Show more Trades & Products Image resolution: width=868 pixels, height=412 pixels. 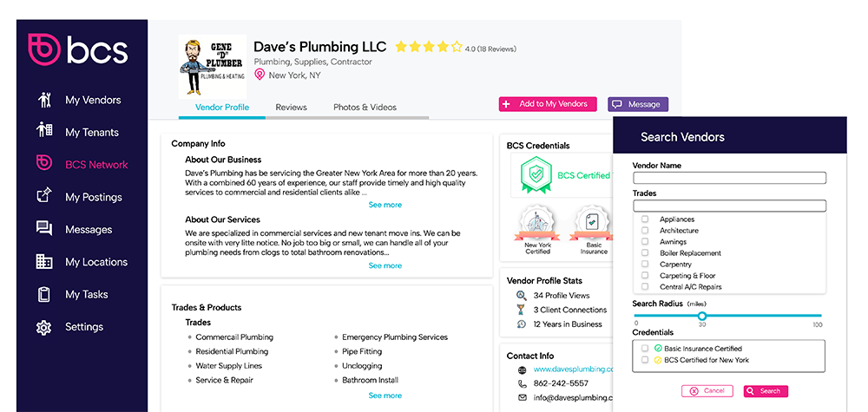(385, 396)
